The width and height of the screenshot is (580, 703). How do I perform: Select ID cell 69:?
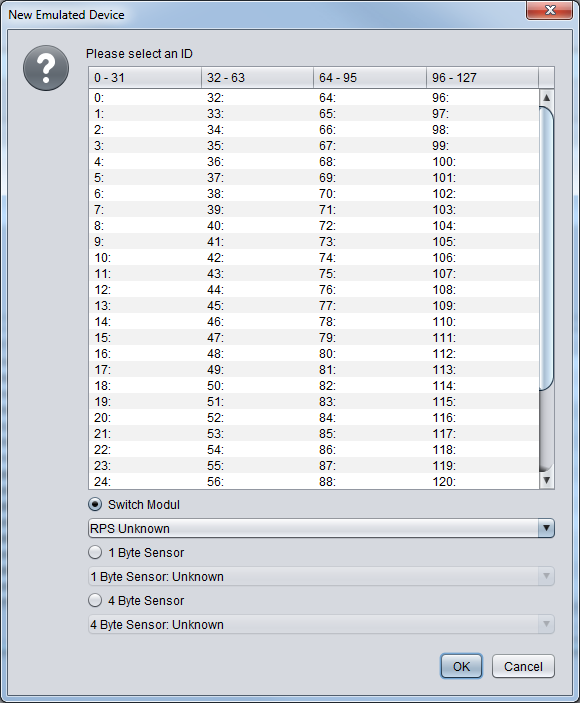coord(370,178)
